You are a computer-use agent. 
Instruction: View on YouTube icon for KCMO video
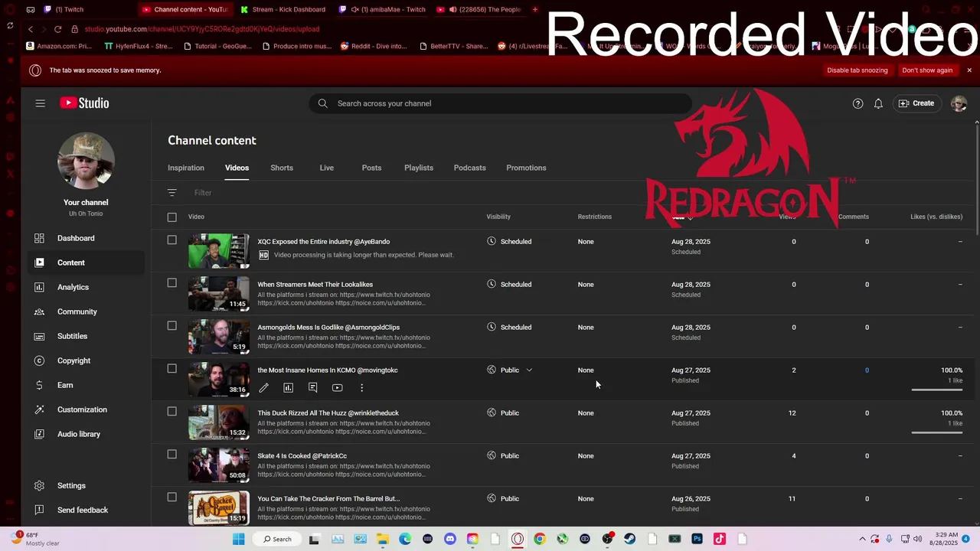point(337,388)
